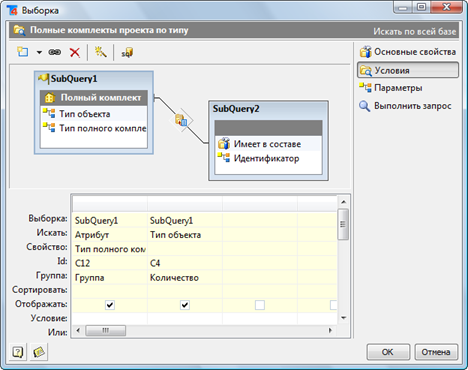Click the Тип полного ком cell in Свойство row

[x=110, y=249]
